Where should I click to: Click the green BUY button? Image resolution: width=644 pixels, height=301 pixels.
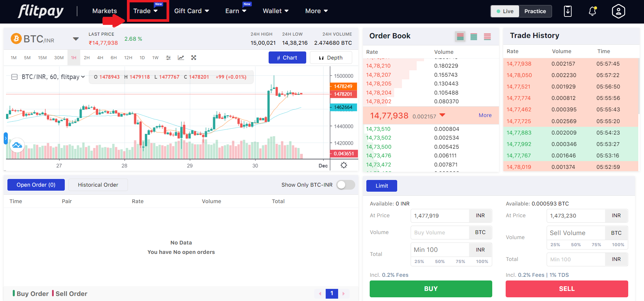431,289
